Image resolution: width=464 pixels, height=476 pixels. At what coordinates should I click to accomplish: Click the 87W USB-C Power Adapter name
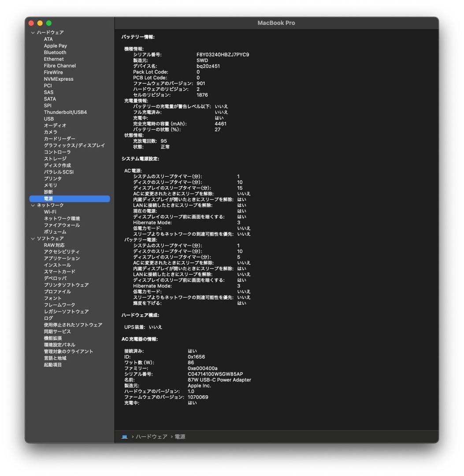pyautogui.click(x=219, y=380)
